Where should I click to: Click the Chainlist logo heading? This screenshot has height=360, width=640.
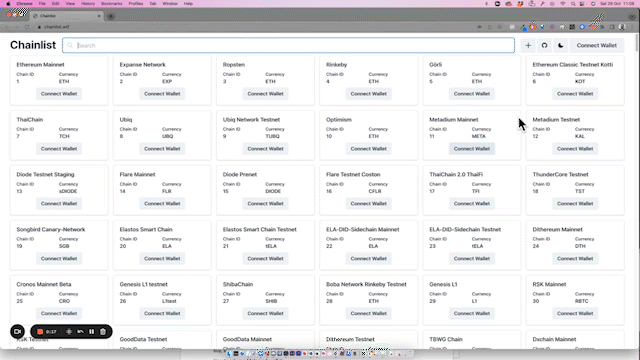coord(33,45)
